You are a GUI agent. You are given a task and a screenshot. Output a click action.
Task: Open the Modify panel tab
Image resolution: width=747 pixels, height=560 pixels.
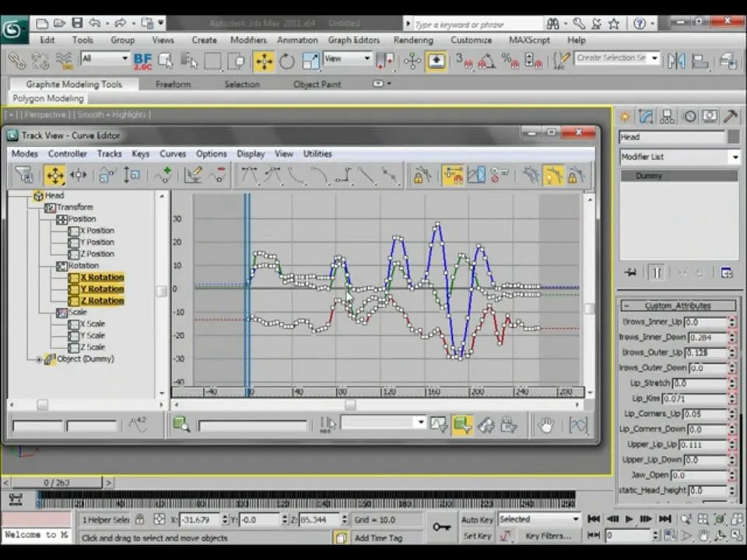click(646, 116)
